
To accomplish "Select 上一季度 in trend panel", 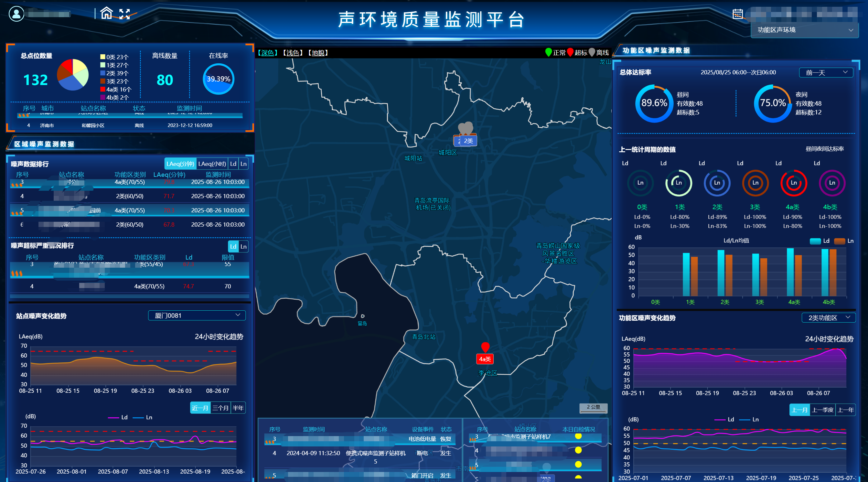I will tap(823, 410).
